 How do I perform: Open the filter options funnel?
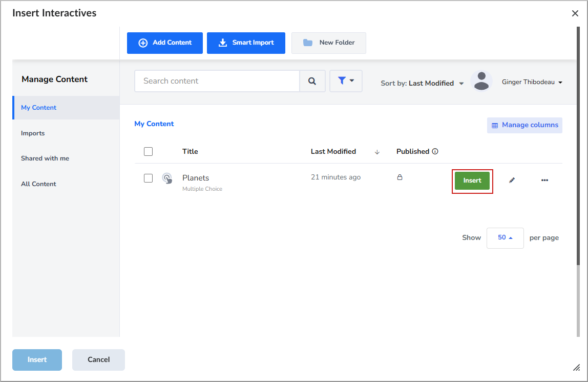point(346,81)
